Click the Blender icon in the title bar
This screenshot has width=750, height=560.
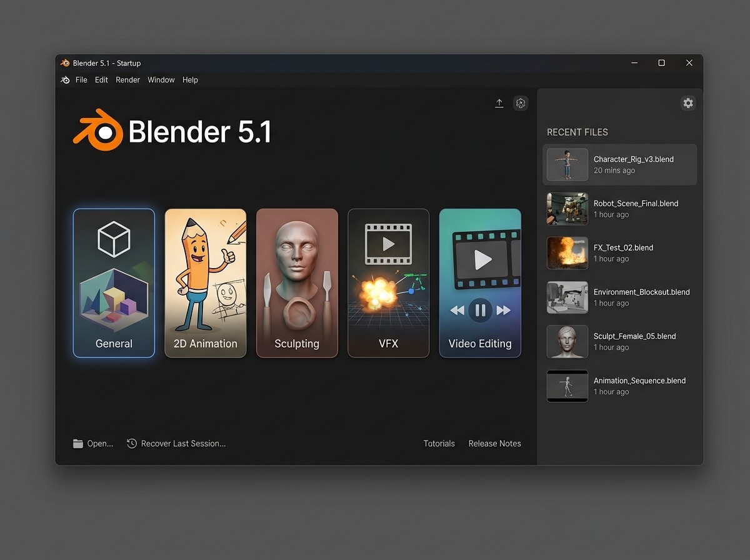(65, 63)
